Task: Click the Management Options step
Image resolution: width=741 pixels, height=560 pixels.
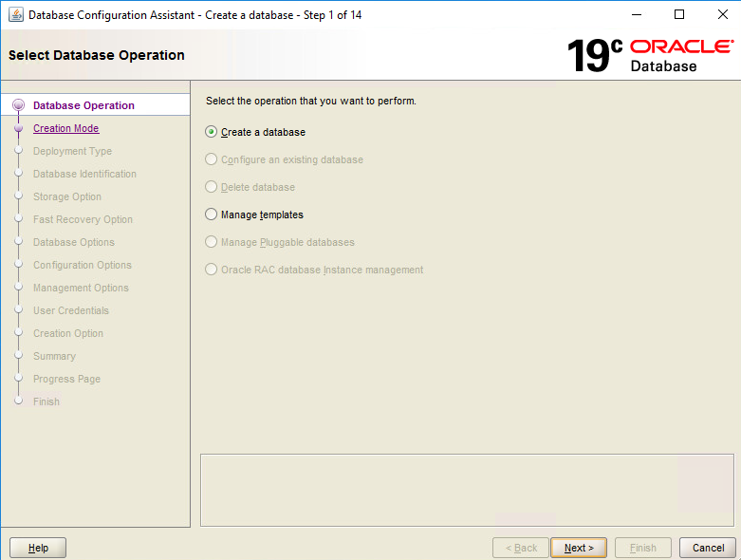Action: coord(81,288)
